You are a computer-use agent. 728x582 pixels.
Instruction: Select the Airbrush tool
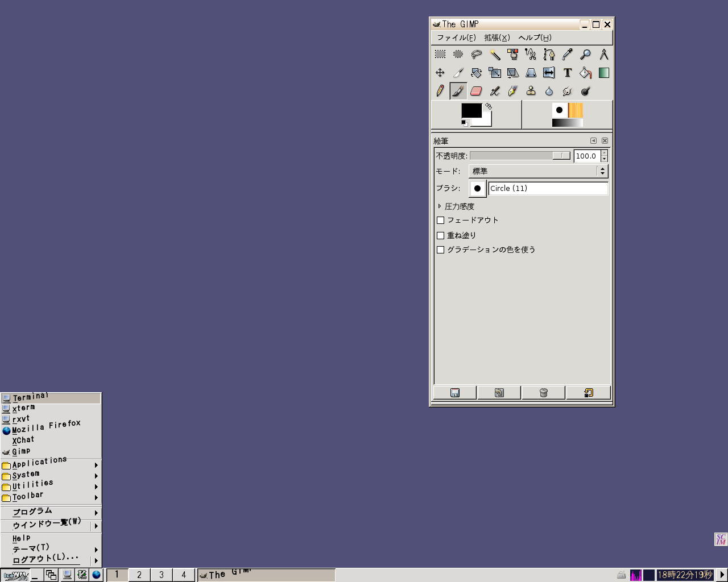(x=495, y=91)
